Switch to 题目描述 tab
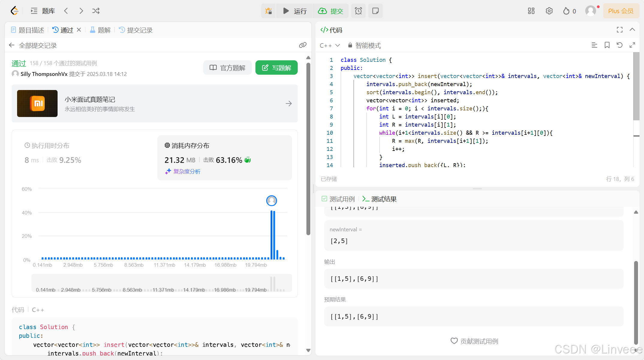The width and height of the screenshot is (644, 360). pyautogui.click(x=28, y=30)
